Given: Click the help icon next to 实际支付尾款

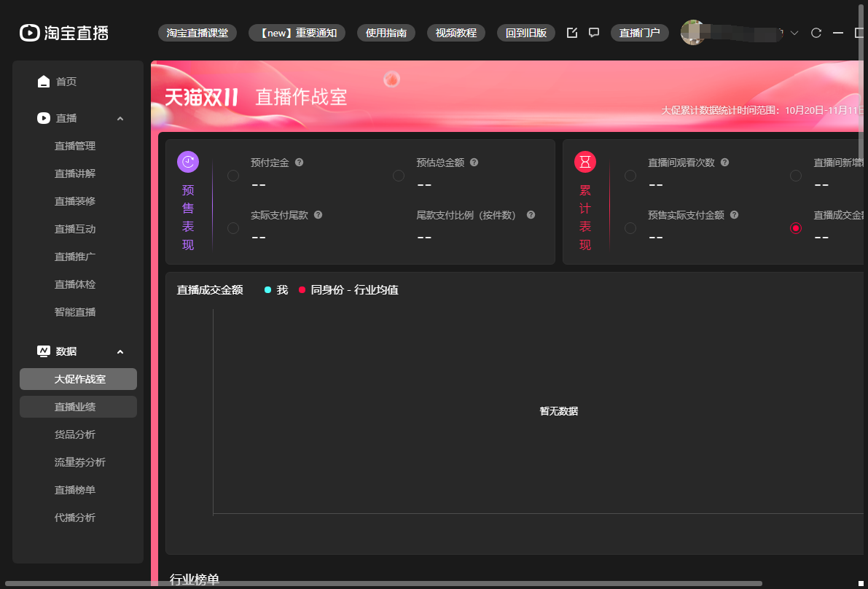Looking at the screenshot, I should pos(318,215).
